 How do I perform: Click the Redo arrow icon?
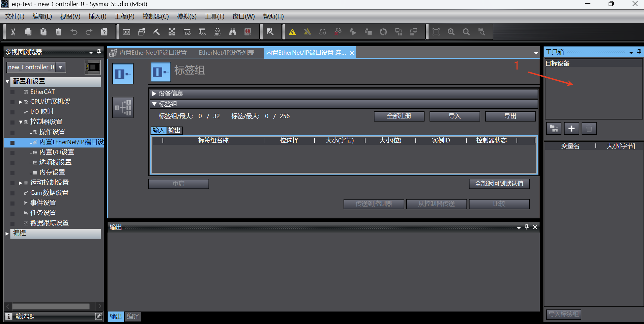pos(89,32)
